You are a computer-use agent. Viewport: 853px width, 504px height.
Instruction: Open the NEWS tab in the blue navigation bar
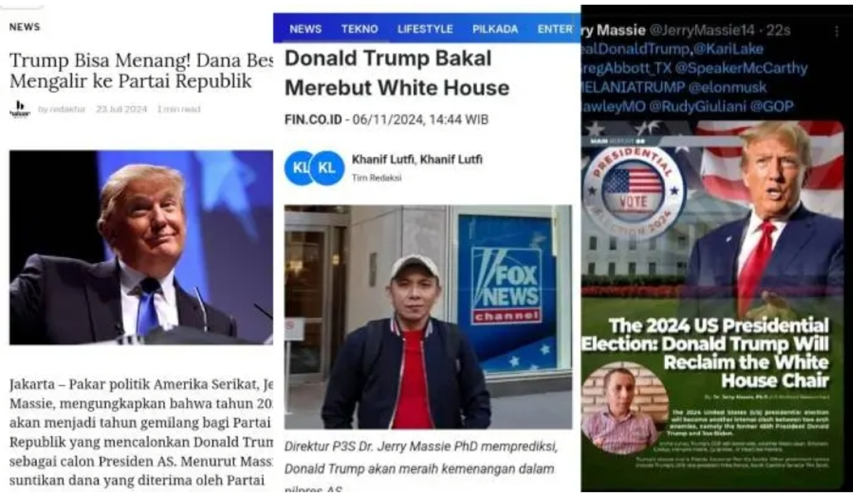305,29
